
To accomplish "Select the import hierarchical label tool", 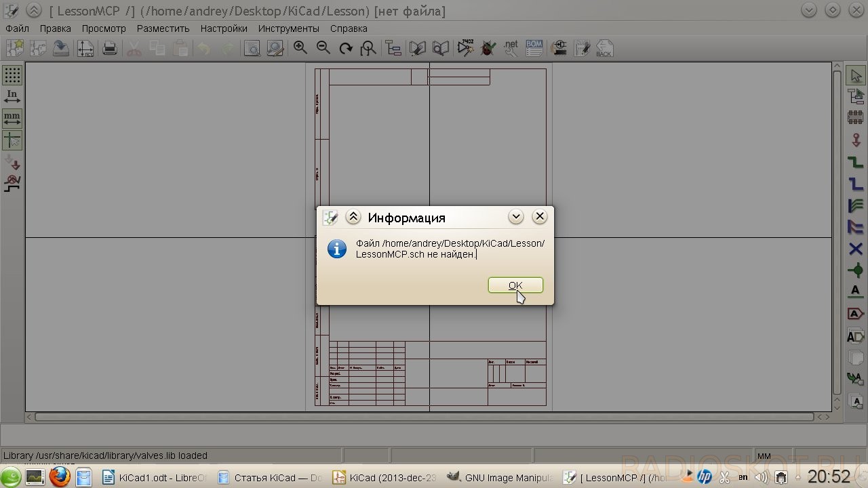I will tap(855, 379).
